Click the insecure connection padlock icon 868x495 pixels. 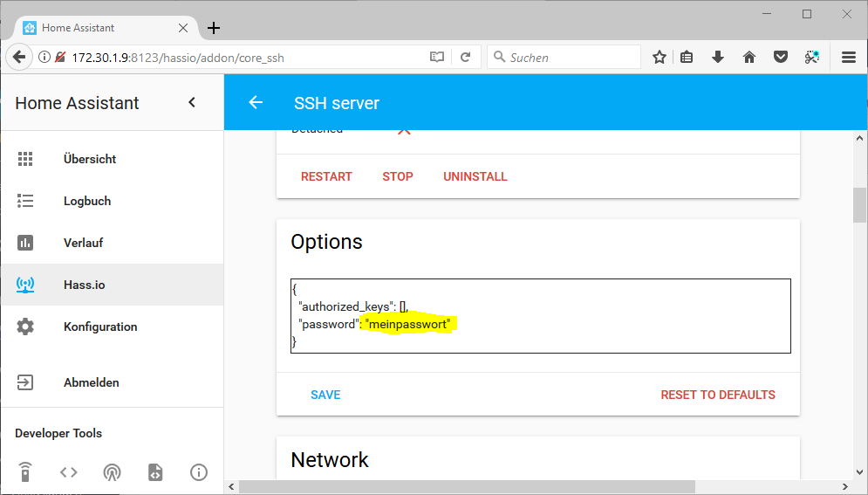[60, 57]
